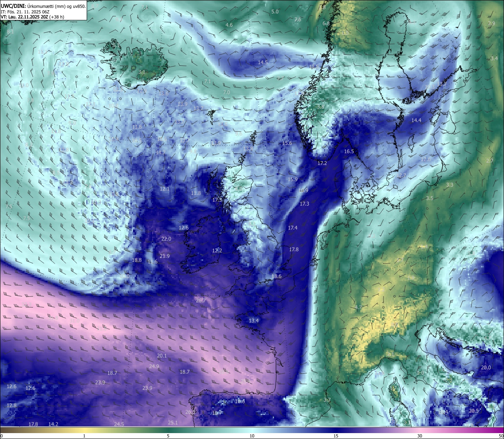Click the 15 tick on the colour scale

click(335, 436)
